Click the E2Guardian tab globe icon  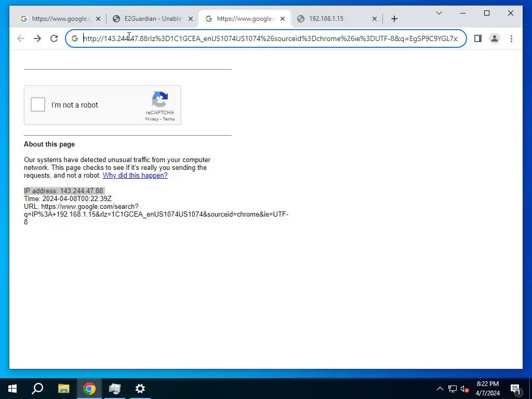coord(116,19)
